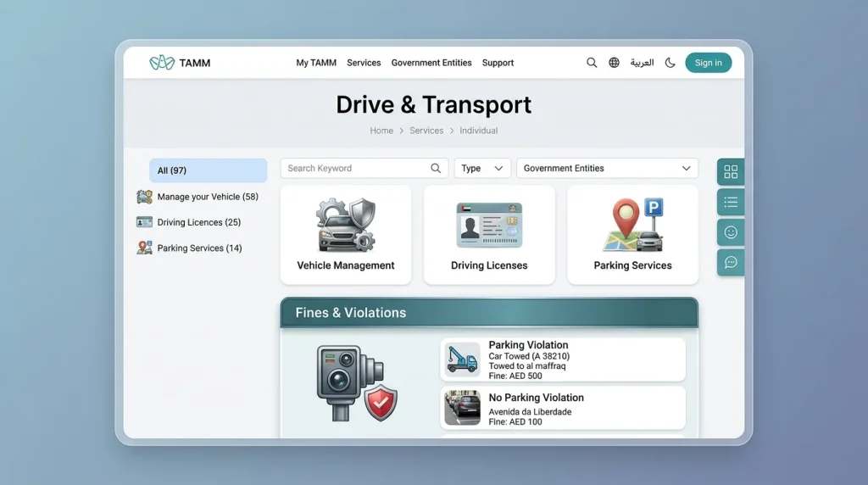Click the speed camera illustration
868x485 pixels.
click(x=357, y=383)
